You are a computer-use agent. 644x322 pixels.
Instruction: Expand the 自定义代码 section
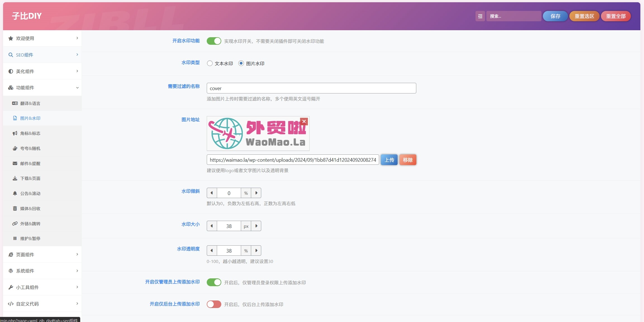(x=42, y=304)
